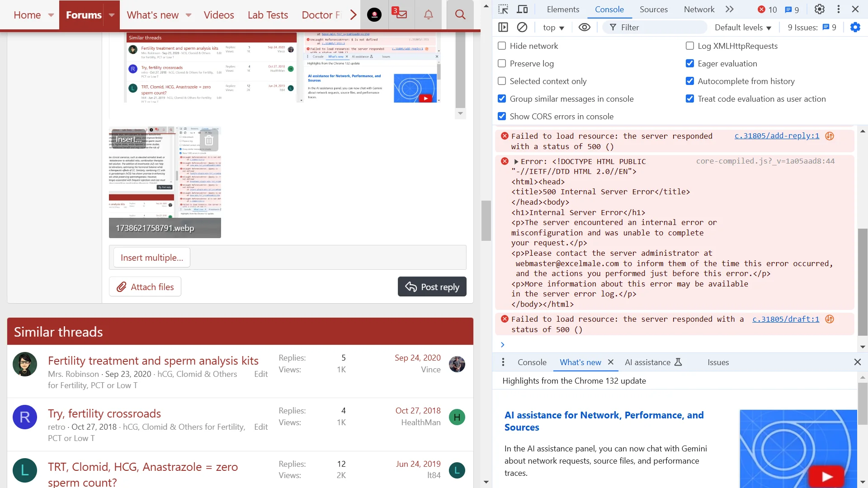868x488 pixels.
Task: Show the console sidebar panel icon
Action: click(x=503, y=28)
